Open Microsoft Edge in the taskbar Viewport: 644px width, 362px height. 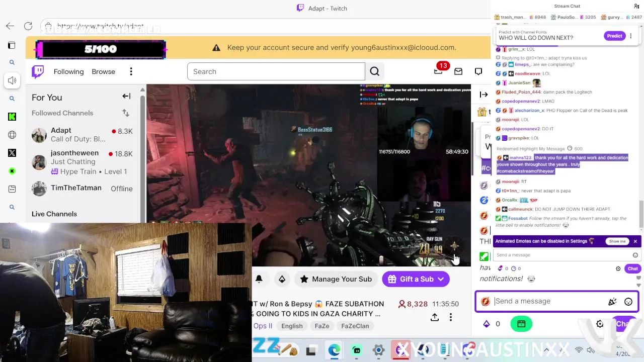click(334, 350)
